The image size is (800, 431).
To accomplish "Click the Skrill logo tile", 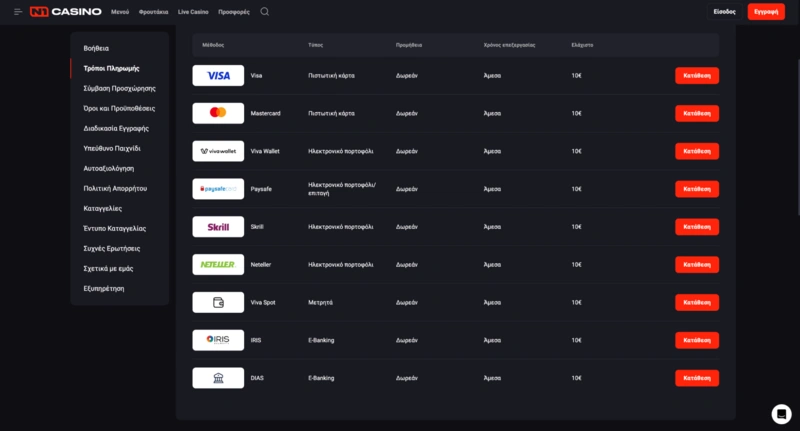I will (x=218, y=227).
